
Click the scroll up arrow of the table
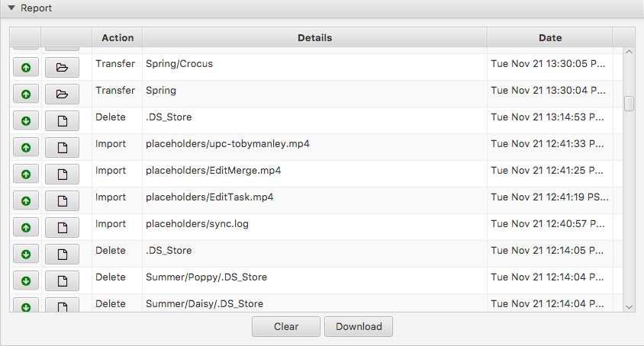point(629,53)
